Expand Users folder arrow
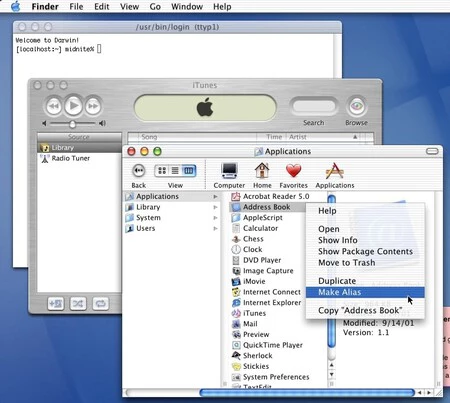This screenshot has width=450, height=403. [x=216, y=229]
